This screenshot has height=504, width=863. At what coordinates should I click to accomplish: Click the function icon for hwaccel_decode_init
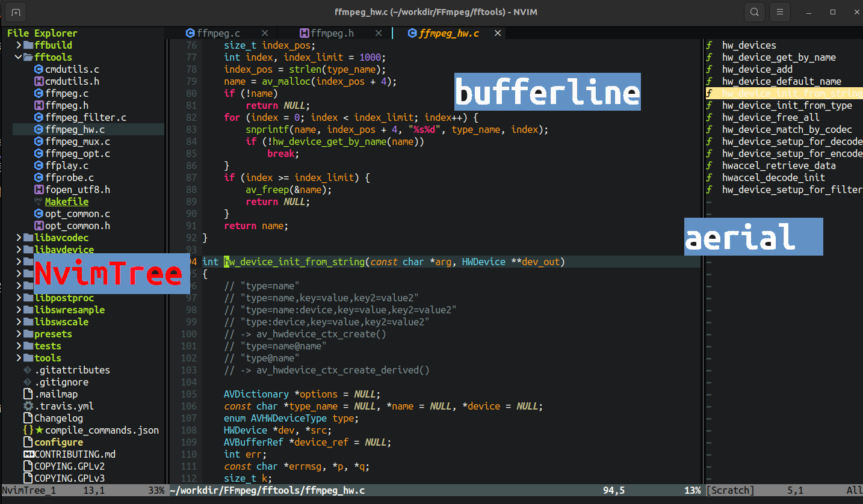point(709,177)
